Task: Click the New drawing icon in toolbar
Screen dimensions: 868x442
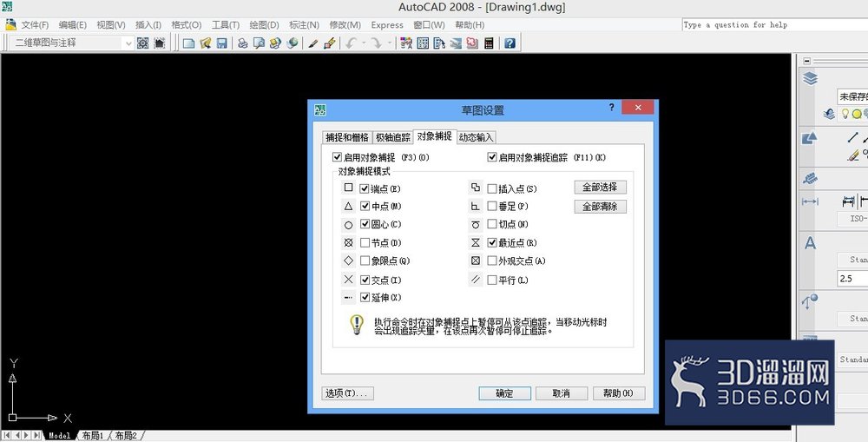Action: pos(189,43)
